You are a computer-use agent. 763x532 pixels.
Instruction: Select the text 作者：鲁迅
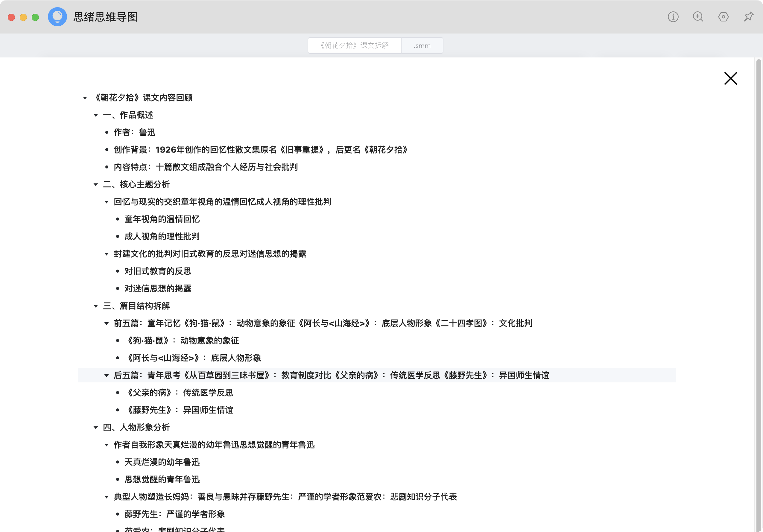(135, 132)
